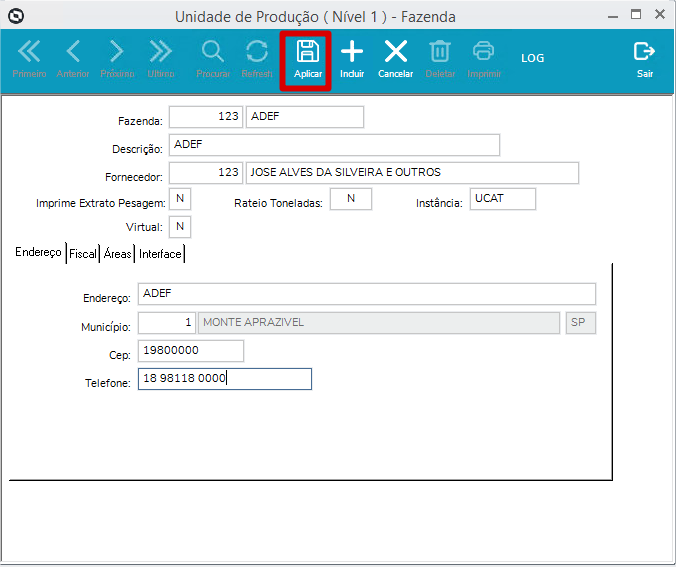Viewport: 676px width, 567px height.
Task: Switch to the Fiscal tab
Action: coord(83,254)
